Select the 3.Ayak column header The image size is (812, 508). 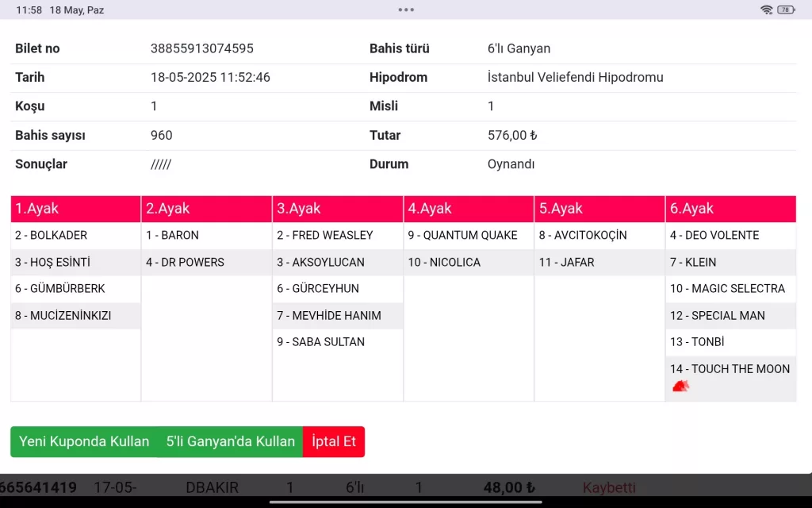[337, 209]
